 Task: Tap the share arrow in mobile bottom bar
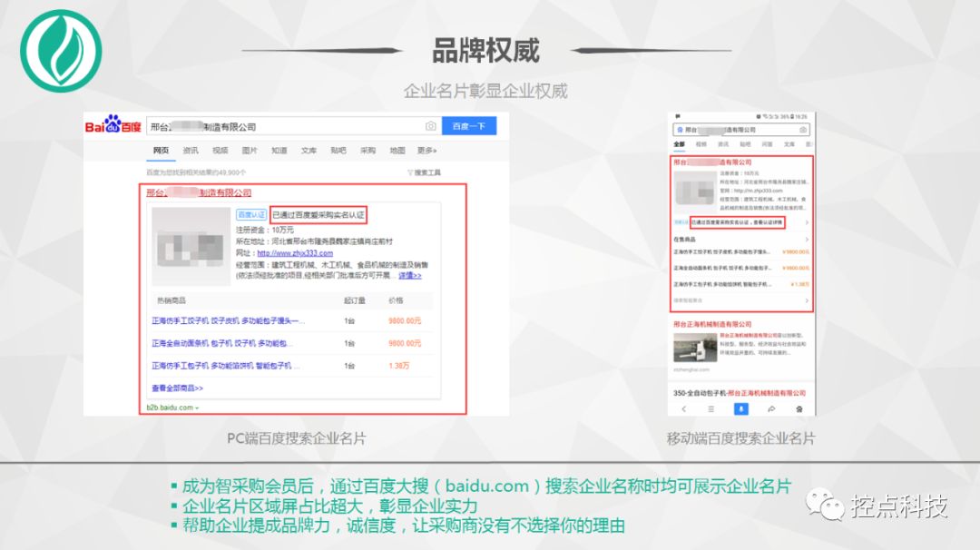771,408
